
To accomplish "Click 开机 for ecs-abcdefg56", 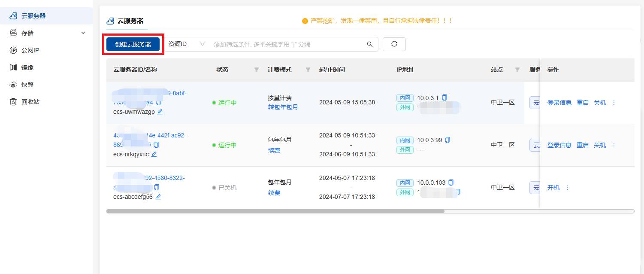I will (553, 188).
